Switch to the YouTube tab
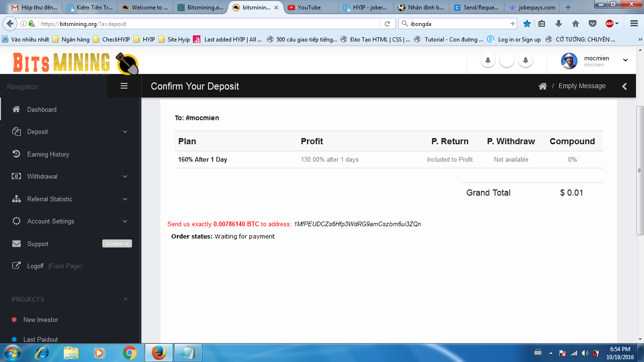 click(x=311, y=7)
